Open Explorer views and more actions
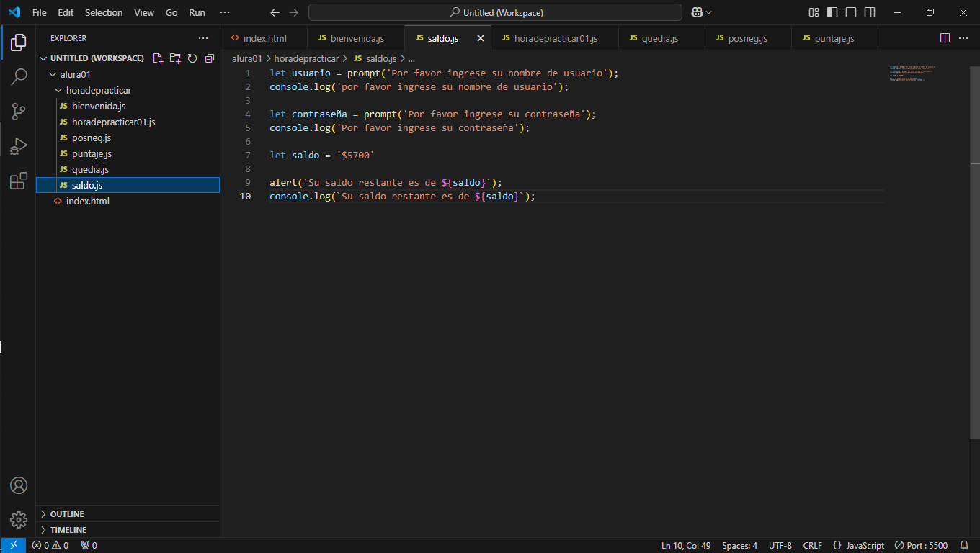 point(203,38)
